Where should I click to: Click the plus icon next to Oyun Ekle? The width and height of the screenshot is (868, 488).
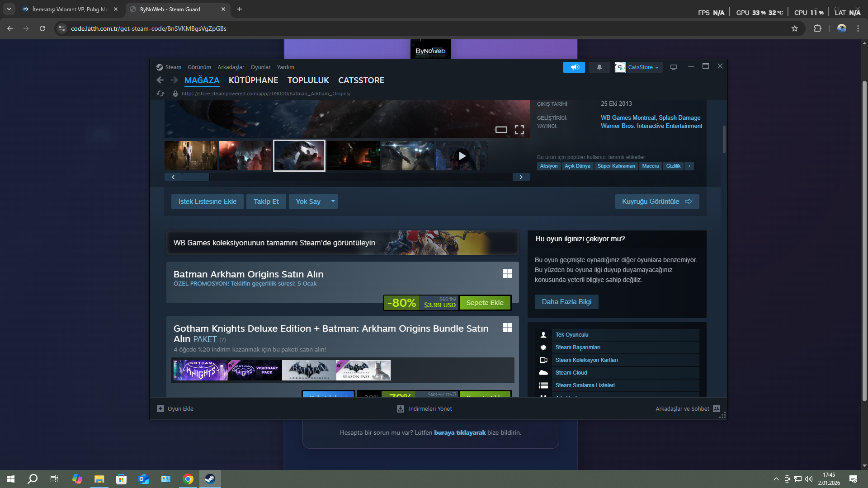click(160, 408)
